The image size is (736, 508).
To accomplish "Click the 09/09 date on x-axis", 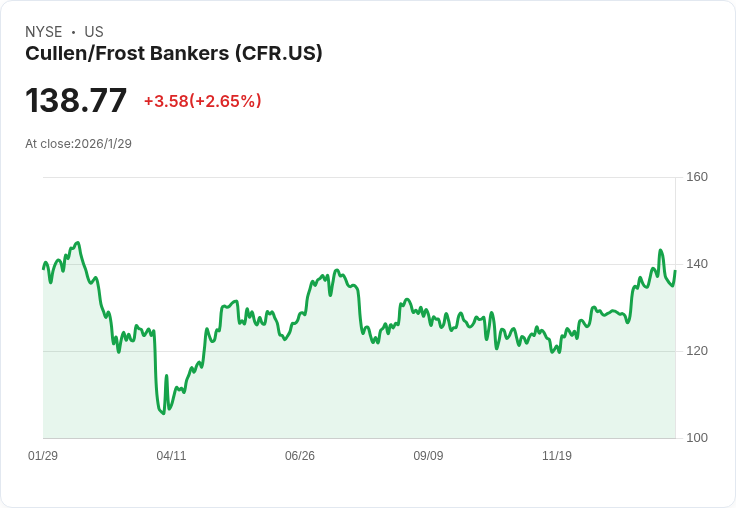I will pos(428,456).
